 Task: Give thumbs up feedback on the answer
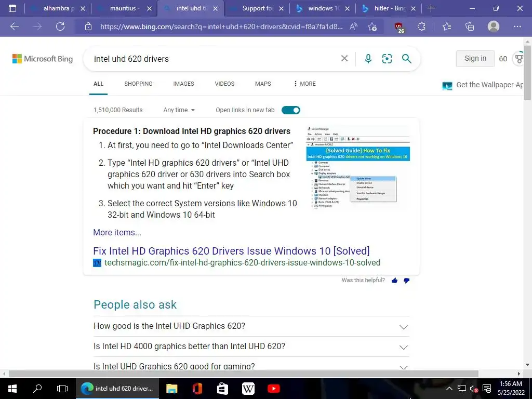click(394, 280)
